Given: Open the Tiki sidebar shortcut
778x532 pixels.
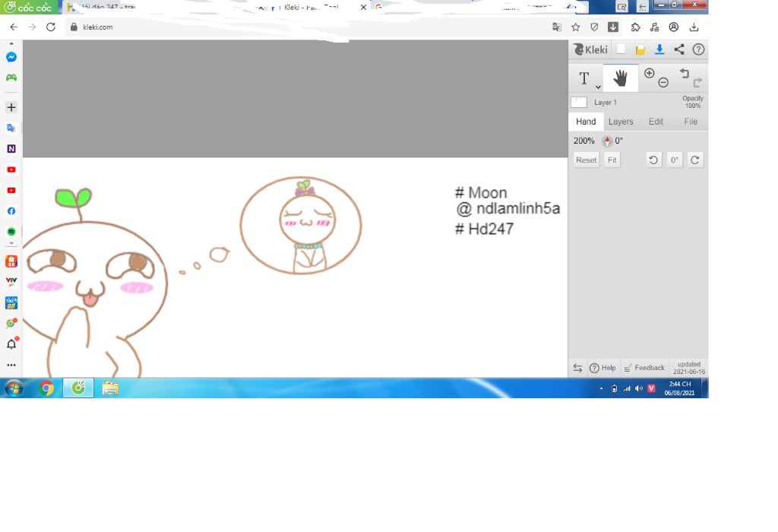Looking at the screenshot, I should coord(11,302).
